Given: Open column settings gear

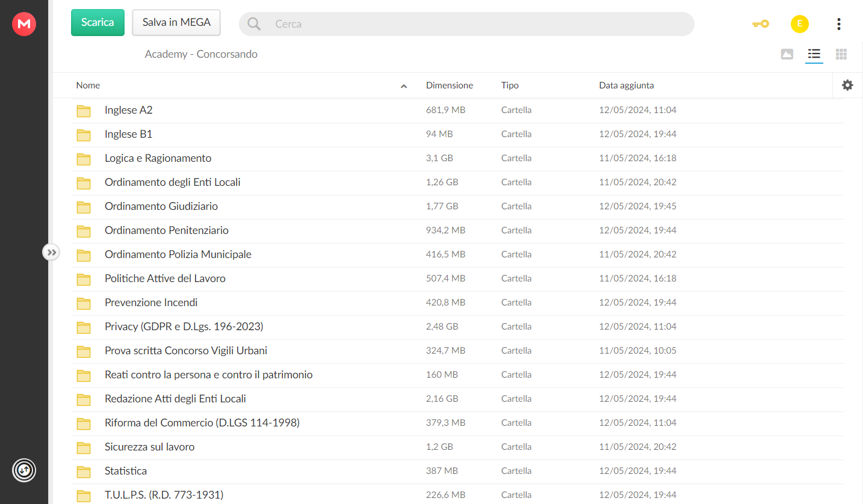Looking at the screenshot, I should point(847,85).
